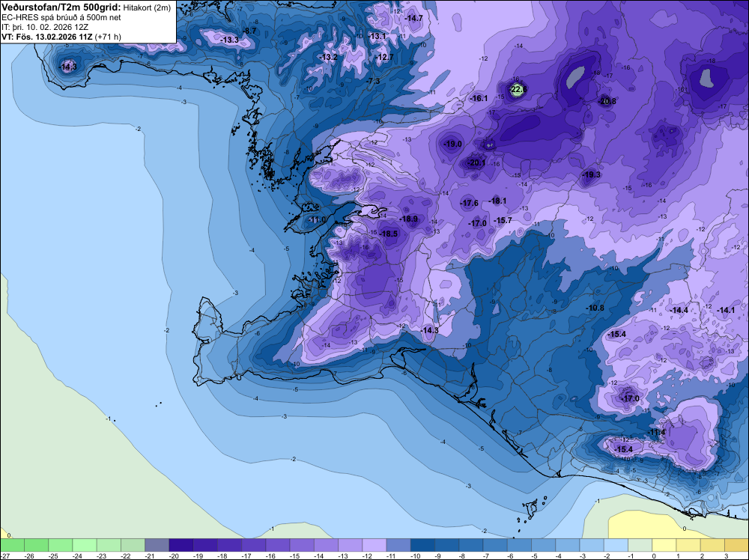Click the -11.4 temperature value
This screenshot has width=749, height=560.
click(657, 433)
